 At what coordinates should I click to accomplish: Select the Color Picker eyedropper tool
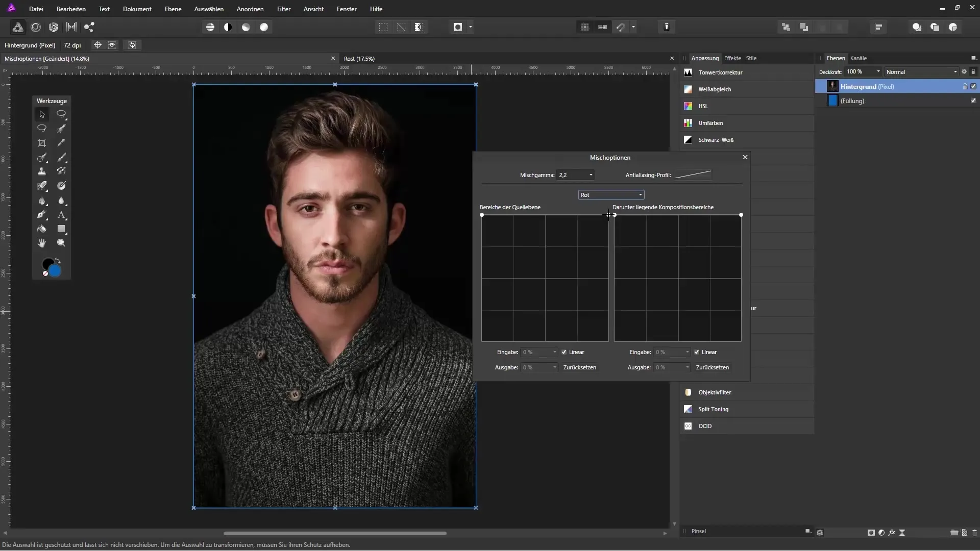click(x=61, y=143)
